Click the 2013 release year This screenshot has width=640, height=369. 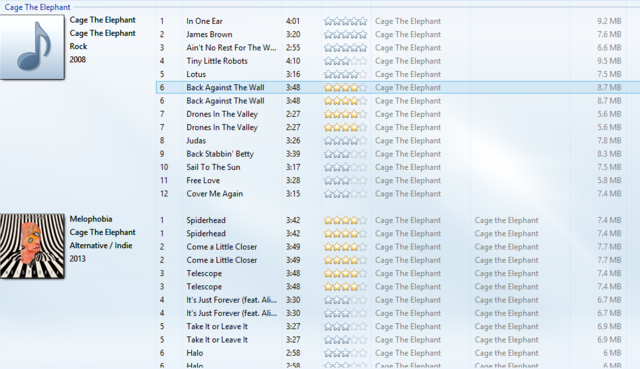[78, 259]
